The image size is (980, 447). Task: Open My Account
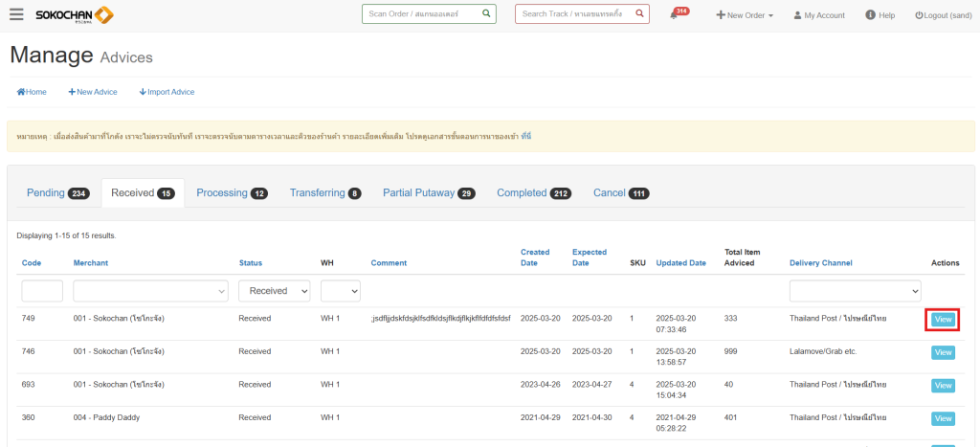(x=819, y=15)
